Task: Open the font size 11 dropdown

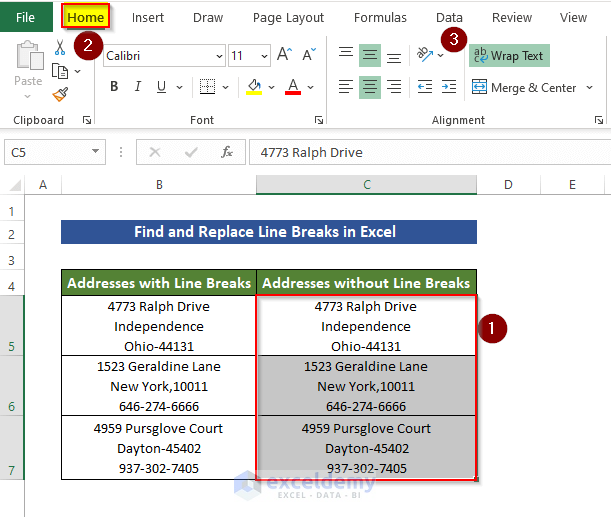Action: 265,56
